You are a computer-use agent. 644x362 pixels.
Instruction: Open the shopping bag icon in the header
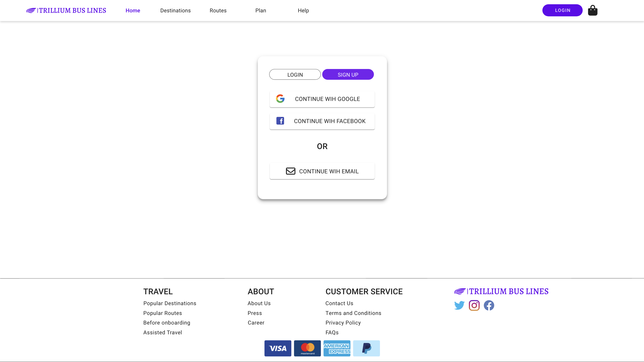click(x=592, y=10)
